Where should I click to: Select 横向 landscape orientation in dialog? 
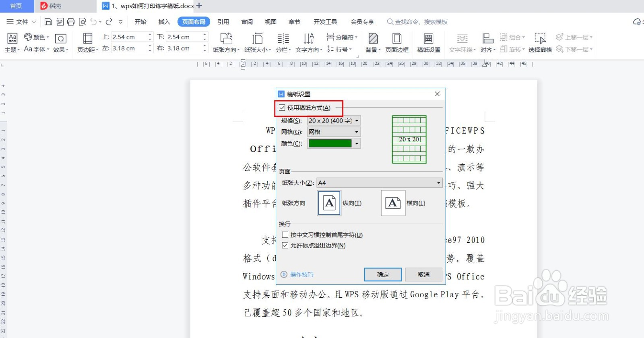[393, 203]
